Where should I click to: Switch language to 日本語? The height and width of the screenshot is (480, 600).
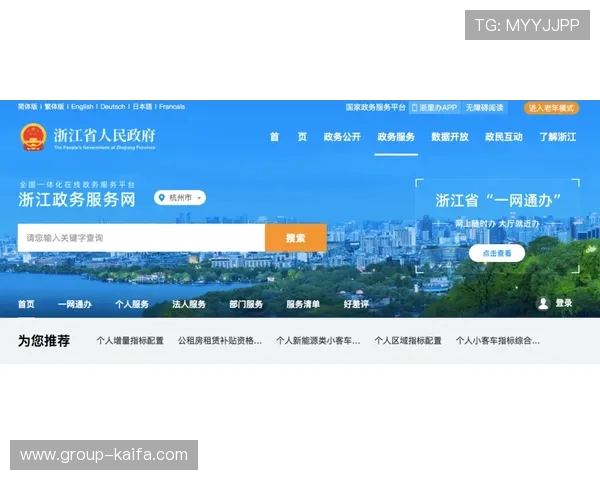pyautogui.click(x=142, y=106)
